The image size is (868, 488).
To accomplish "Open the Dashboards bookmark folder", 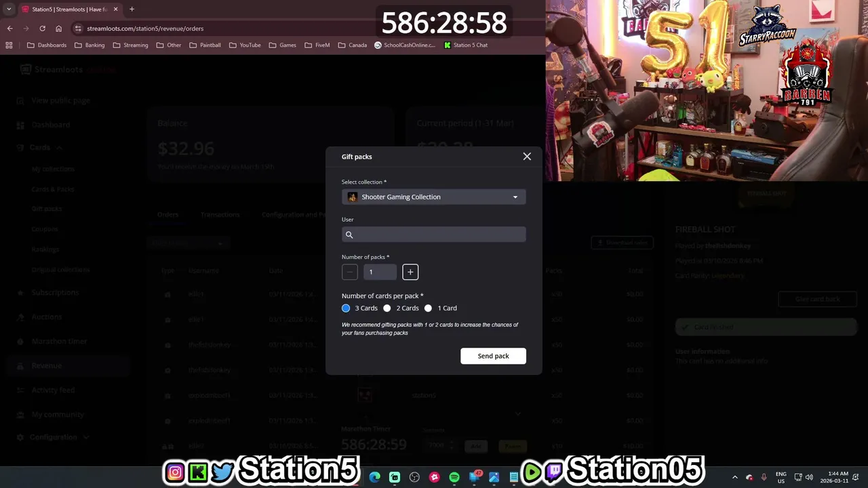I will [47, 45].
